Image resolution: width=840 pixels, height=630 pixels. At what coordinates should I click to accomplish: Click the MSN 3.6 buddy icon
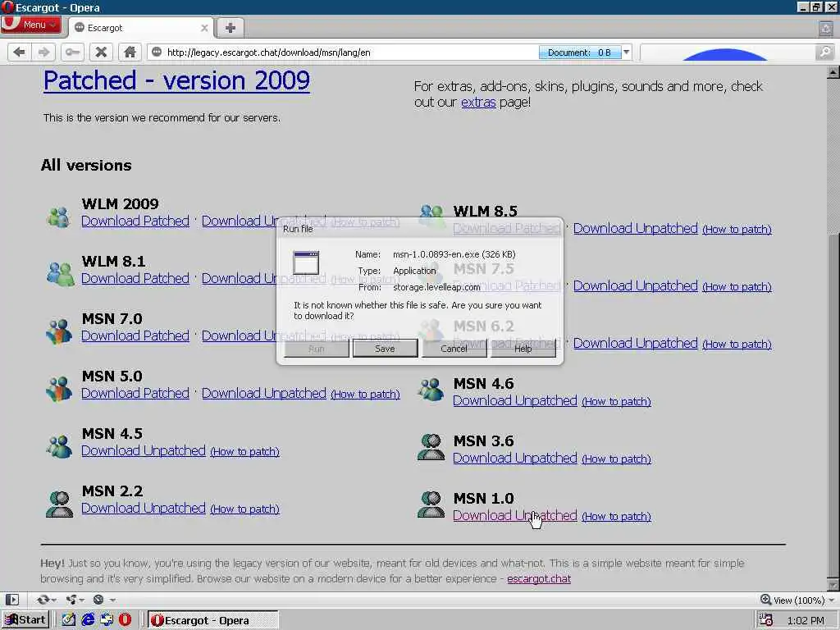(x=431, y=447)
